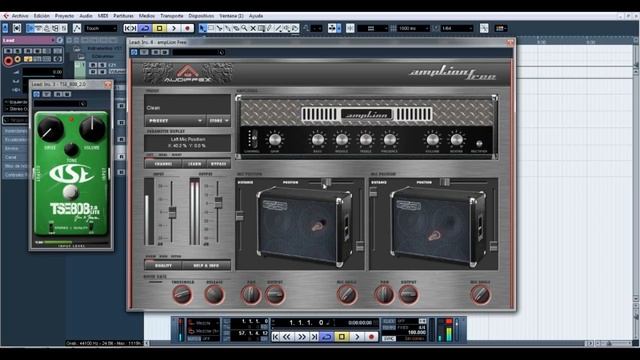Click the TONE knob on TSE808 pedal
The height and width of the screenshot is (360, 640).
tap(71, 149)
